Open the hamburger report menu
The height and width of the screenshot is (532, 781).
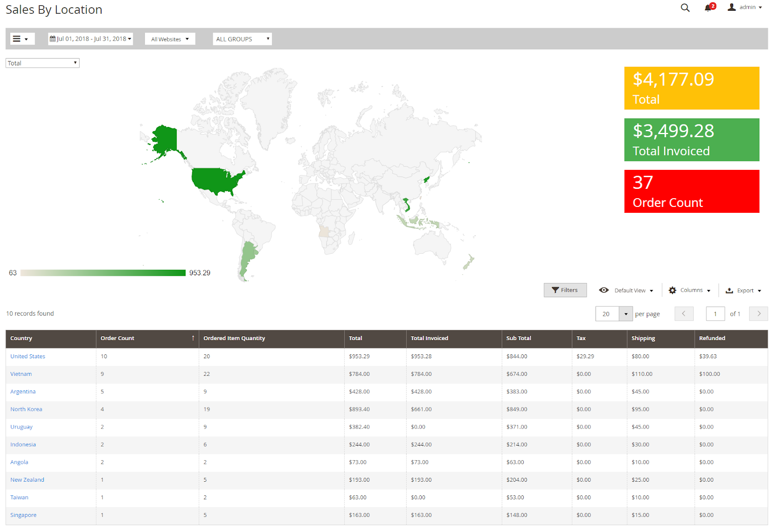click(x=20, y=39)
